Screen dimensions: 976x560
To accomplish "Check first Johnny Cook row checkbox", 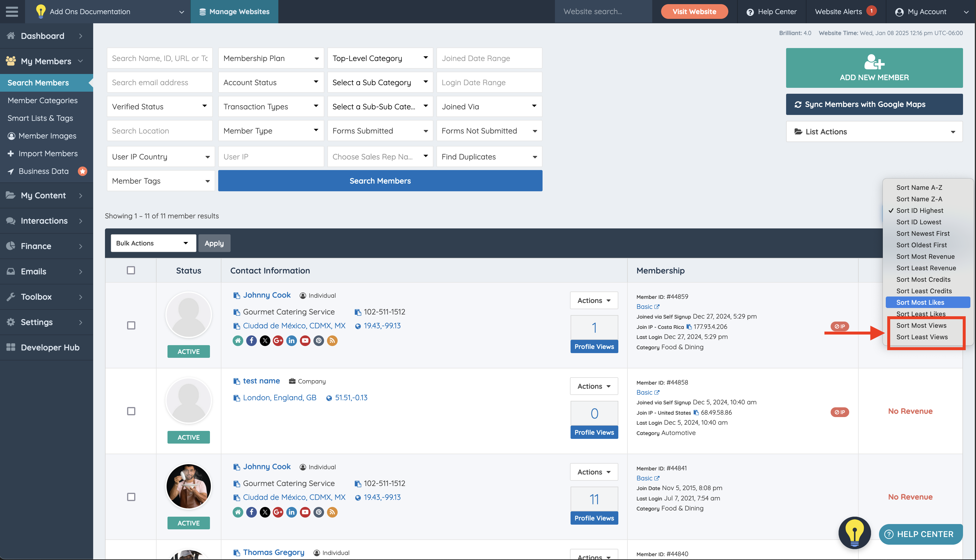I will coord(131,325).
